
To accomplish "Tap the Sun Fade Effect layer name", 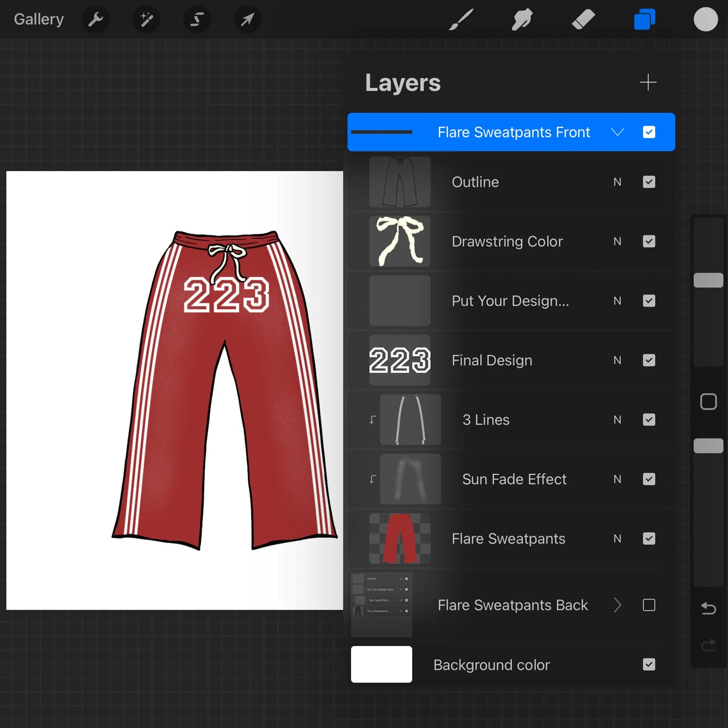I will (x=514, y=479).
